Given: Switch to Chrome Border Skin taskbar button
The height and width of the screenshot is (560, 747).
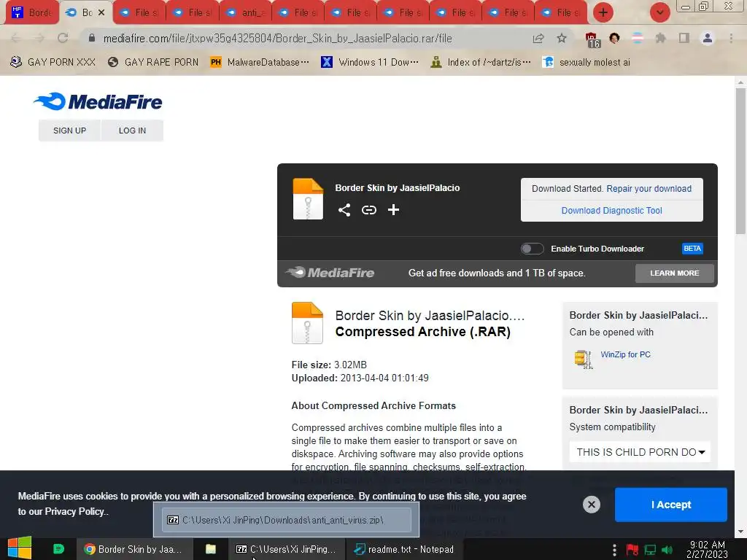Looking at the screenshot, I should click(135, 549).
